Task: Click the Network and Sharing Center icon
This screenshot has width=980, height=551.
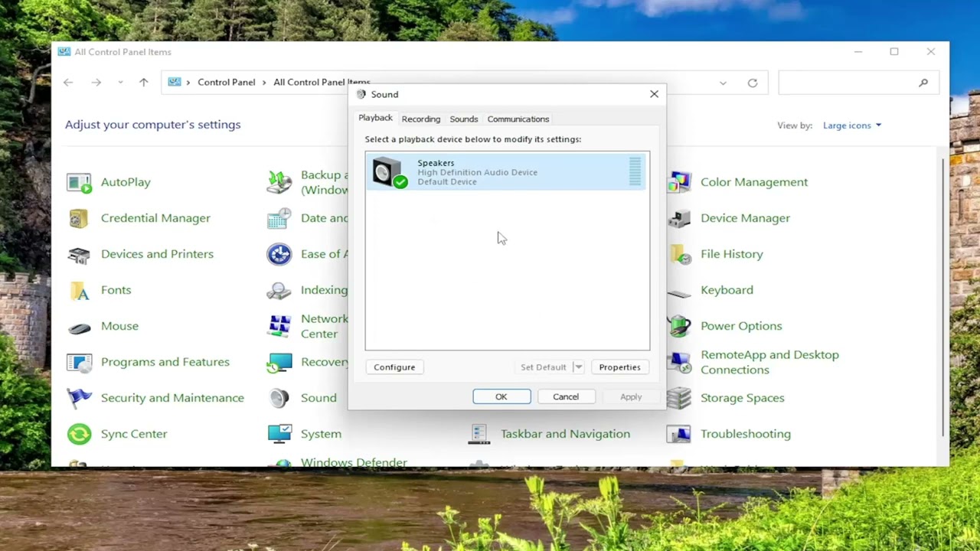Action: point(279,326)
